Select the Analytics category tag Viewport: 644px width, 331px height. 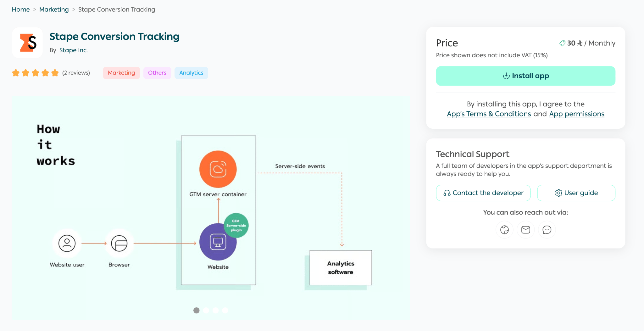[x=191, y=73]
